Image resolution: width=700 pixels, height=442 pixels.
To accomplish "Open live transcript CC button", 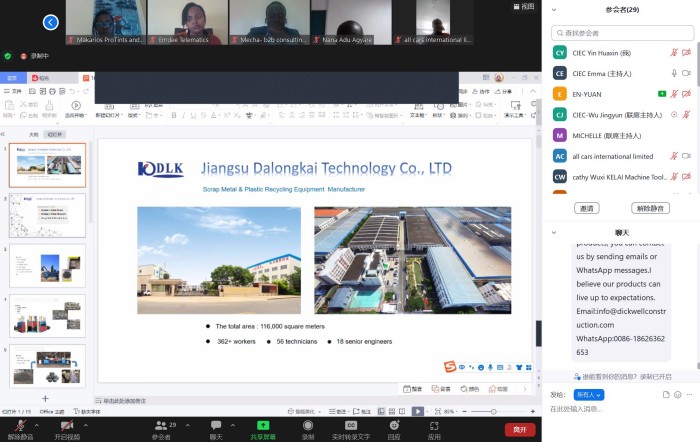I will pyautogui.click(x=351, y=429).
